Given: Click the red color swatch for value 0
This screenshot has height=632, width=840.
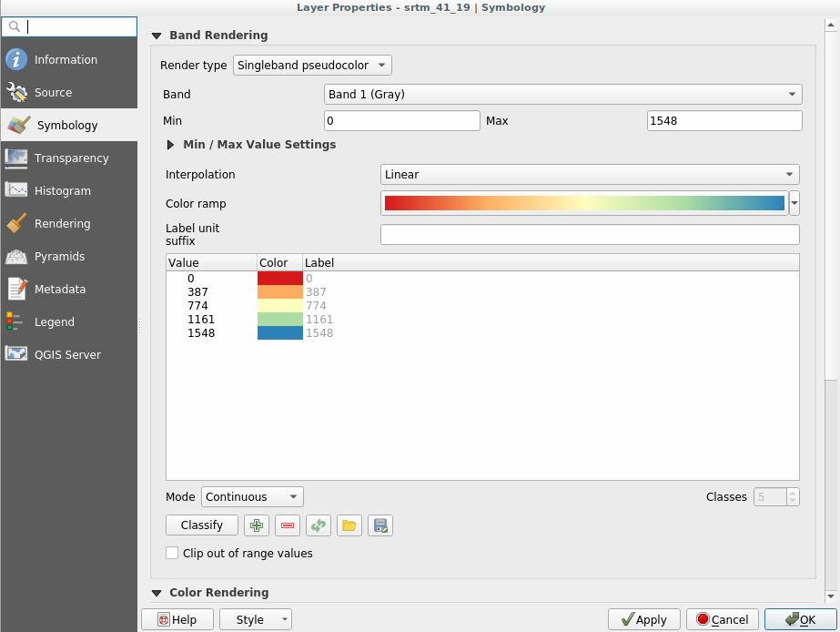Looking at the screenshot, I should coord(280,278).
